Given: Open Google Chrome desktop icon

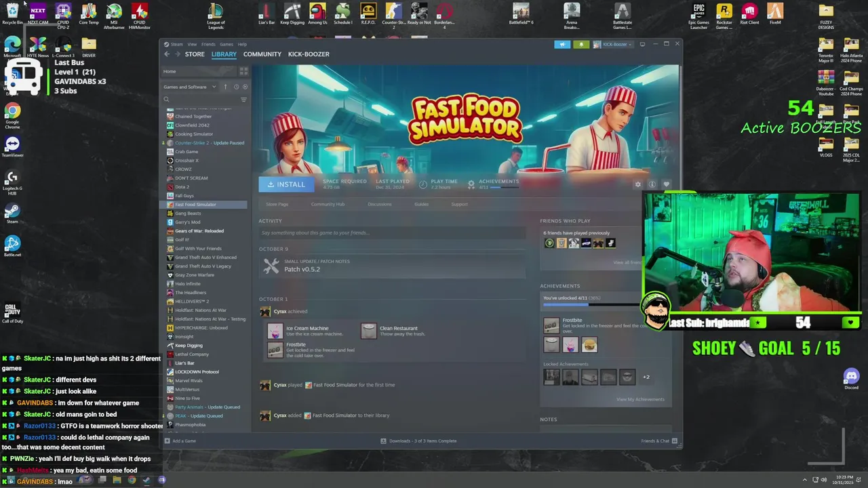Looking at the screenshot, I should tap(12, 115).
